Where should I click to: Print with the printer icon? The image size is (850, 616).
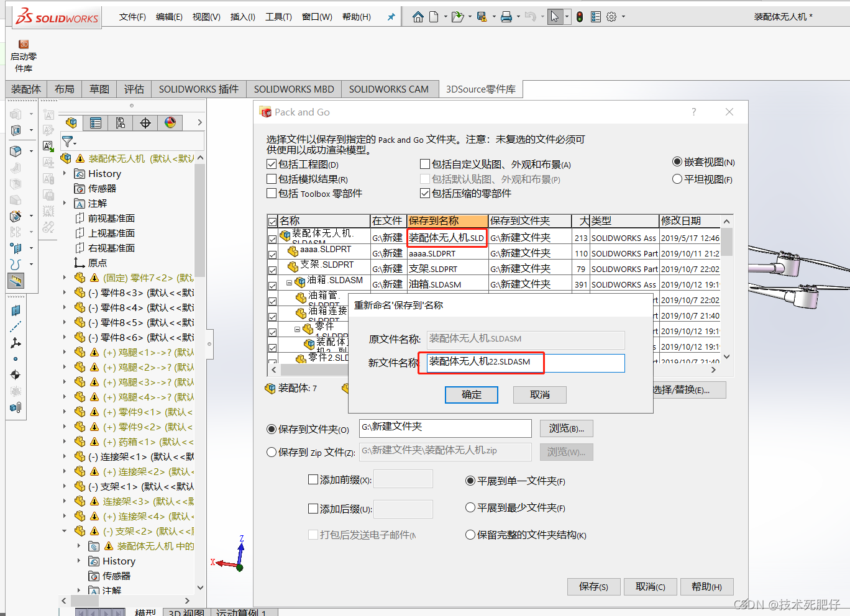click(506, 17)
